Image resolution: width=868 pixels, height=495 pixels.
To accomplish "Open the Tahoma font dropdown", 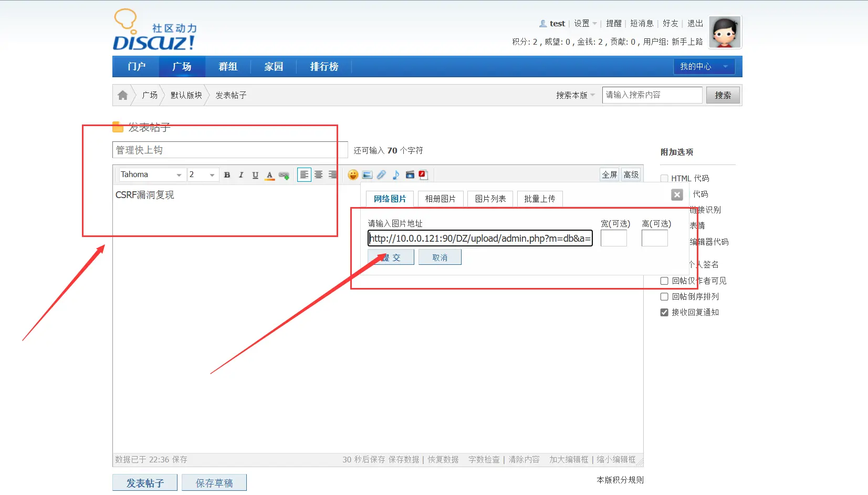I will (x=151, y=174).
